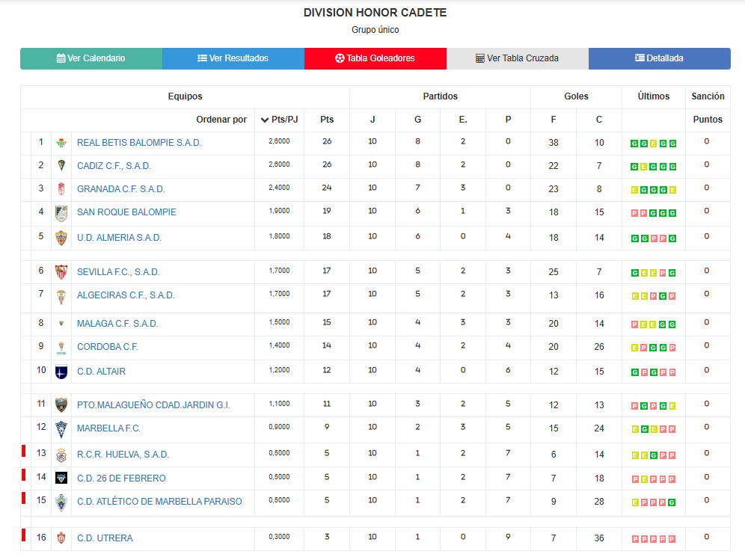Sort table by C goals header
Viewport: 745px width, 560px height.
pos(599,120)
